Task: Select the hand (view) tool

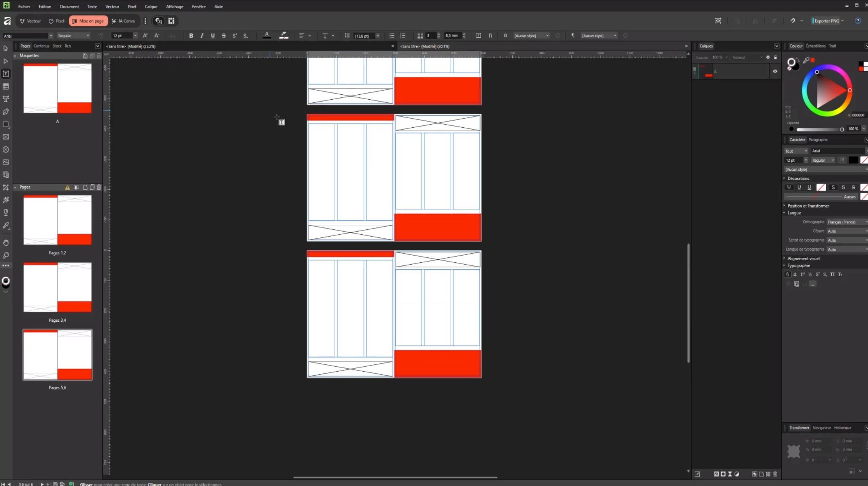Action: coord(6,243)
